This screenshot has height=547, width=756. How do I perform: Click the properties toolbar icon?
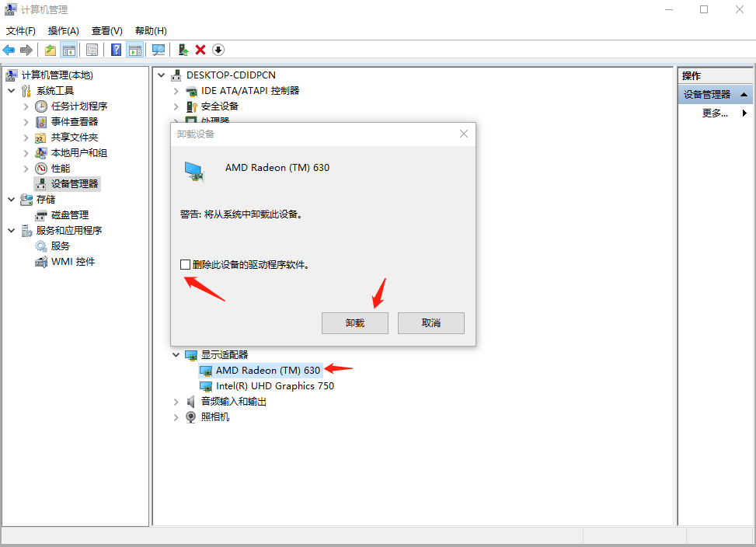(x=92, y=50)
